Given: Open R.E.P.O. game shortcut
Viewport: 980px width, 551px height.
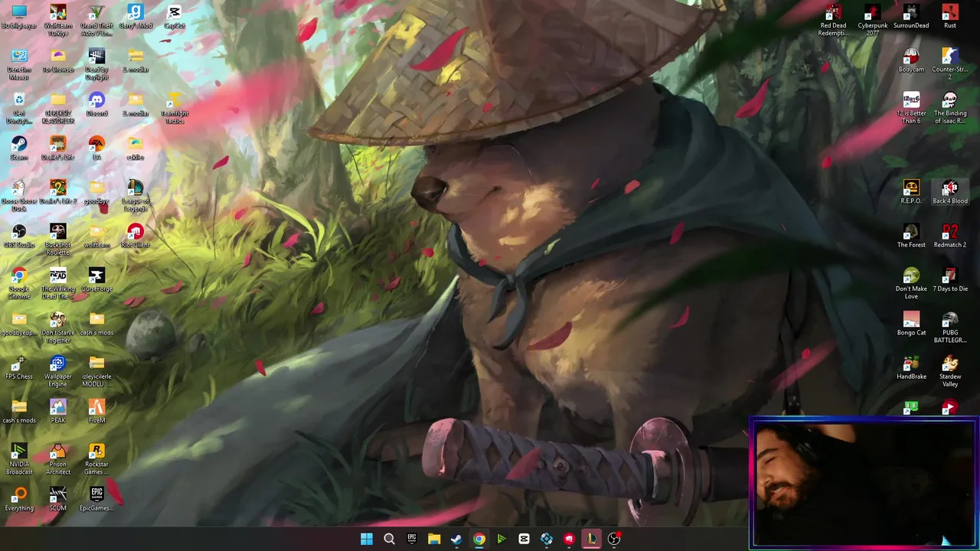Looking at the screenshot, I should 911,192.
